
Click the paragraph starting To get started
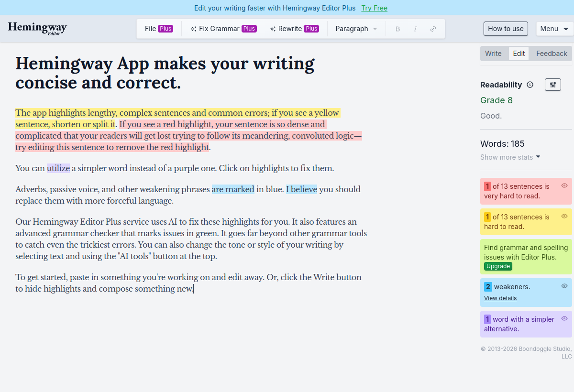(188, 283)
